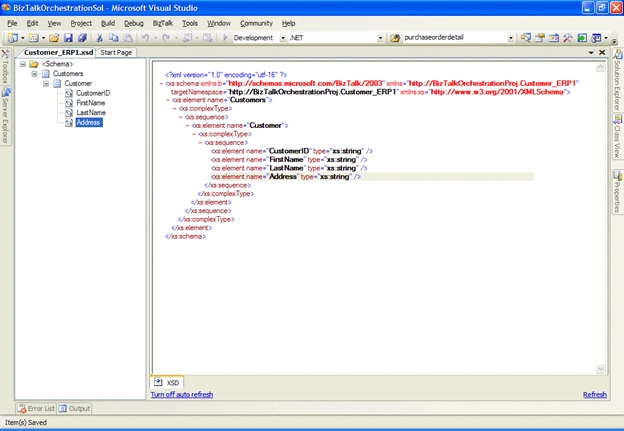Open the Help menu

pos(289,23)
